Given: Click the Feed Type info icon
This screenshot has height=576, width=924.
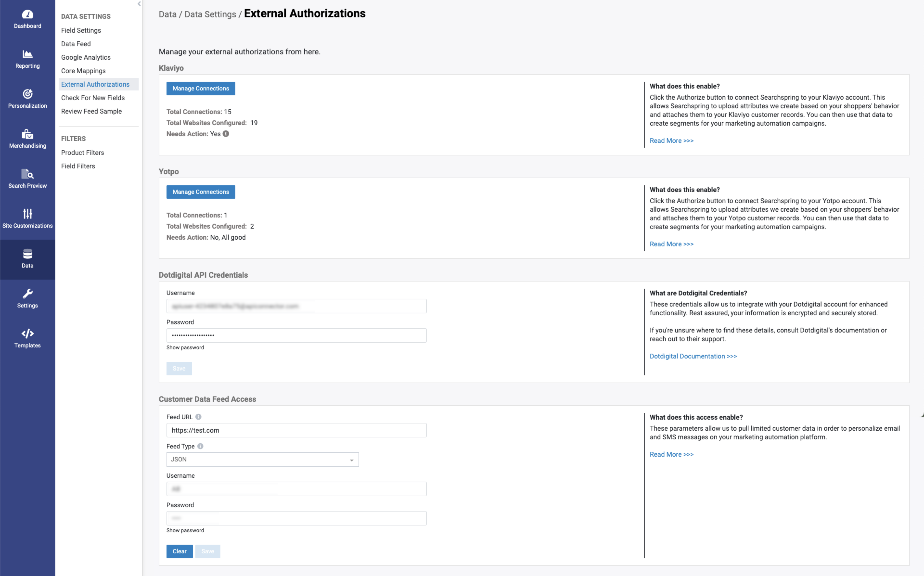Looking at the screenshot, I should 200,446.
